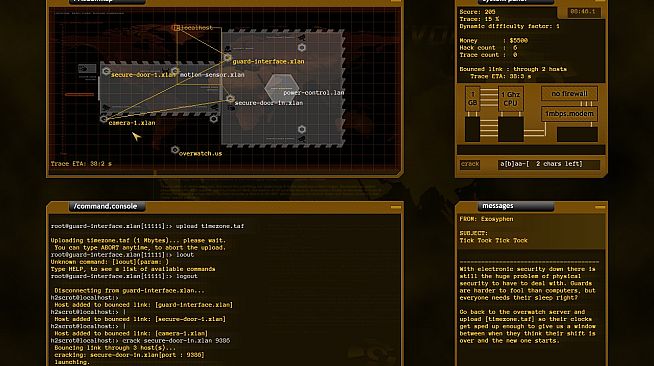654x366 pixels.
Task: Click the 'SUBJECT:' label in messages
Action: (x=473, y=233)
